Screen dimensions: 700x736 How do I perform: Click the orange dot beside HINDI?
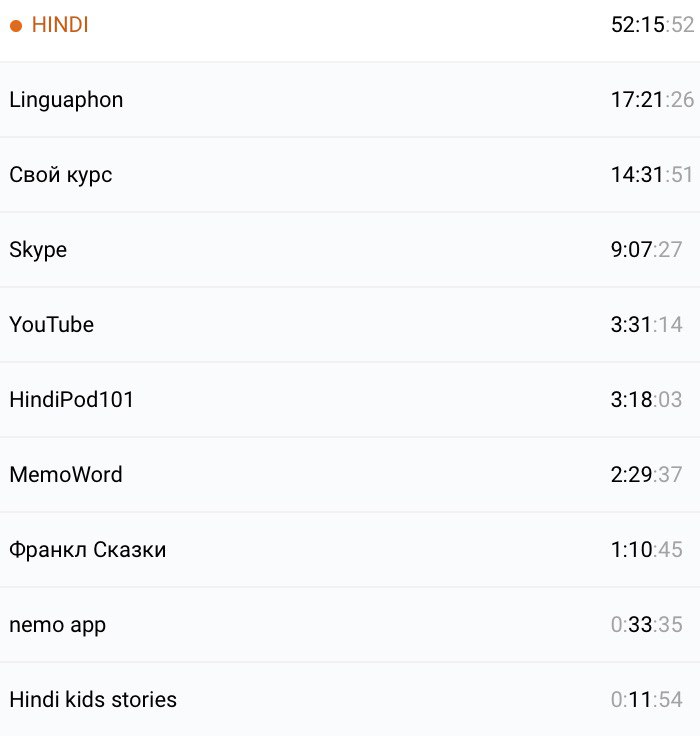click(16, 26)
